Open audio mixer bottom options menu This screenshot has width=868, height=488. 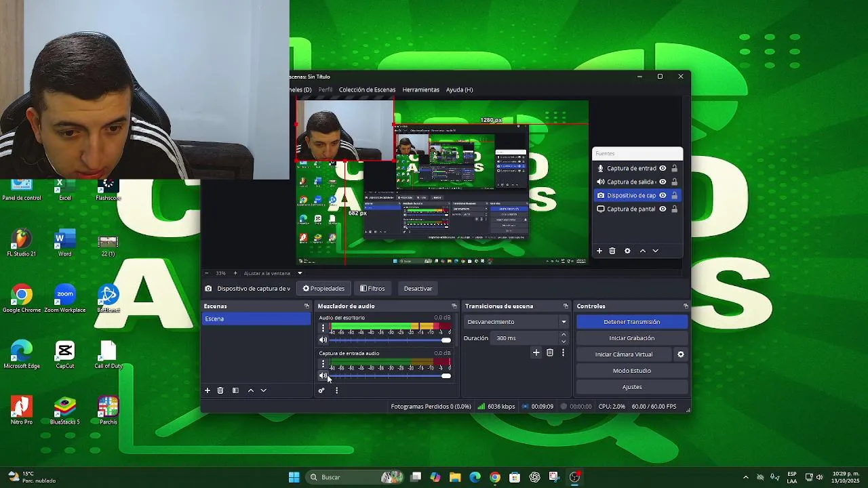pyautogui.click(x=336, y=390)
